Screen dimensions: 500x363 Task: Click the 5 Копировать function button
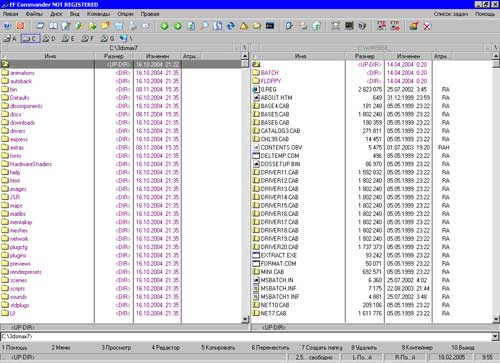218,348
